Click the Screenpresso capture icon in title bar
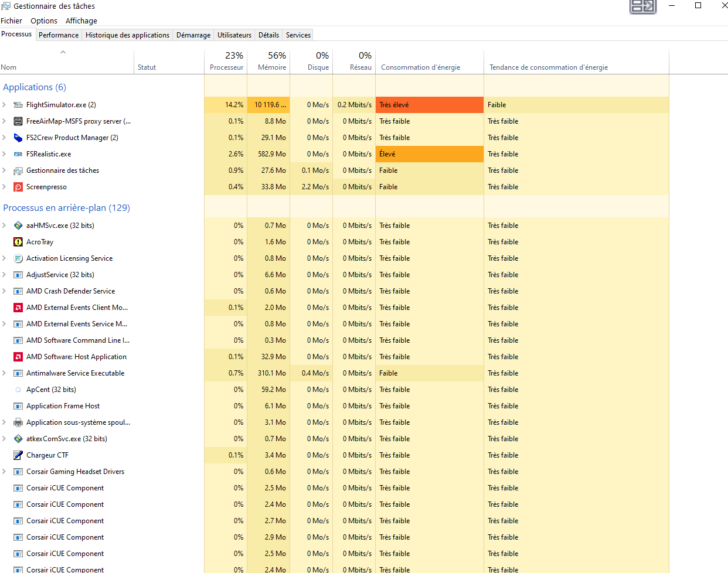This screenshot has width=728, height=573. (x=642, y=6)
